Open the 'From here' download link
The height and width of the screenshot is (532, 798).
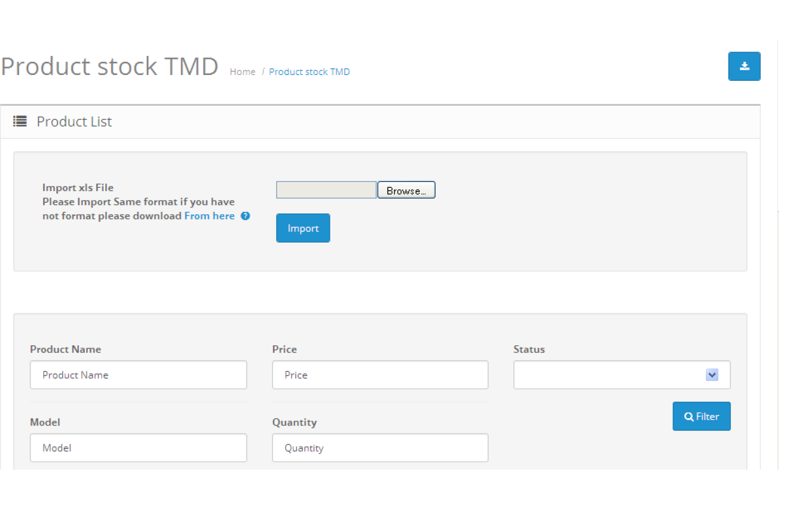tap(210, 216)
